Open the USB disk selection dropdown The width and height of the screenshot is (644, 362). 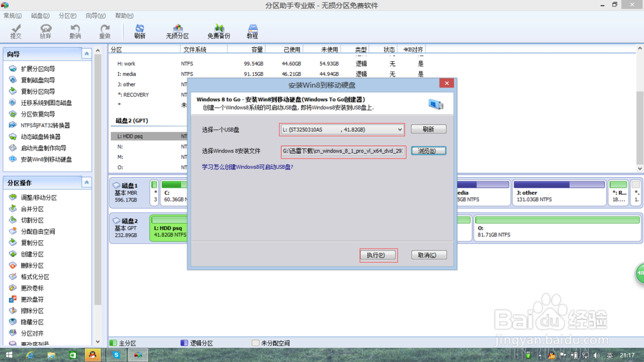(x=342, y=129)
